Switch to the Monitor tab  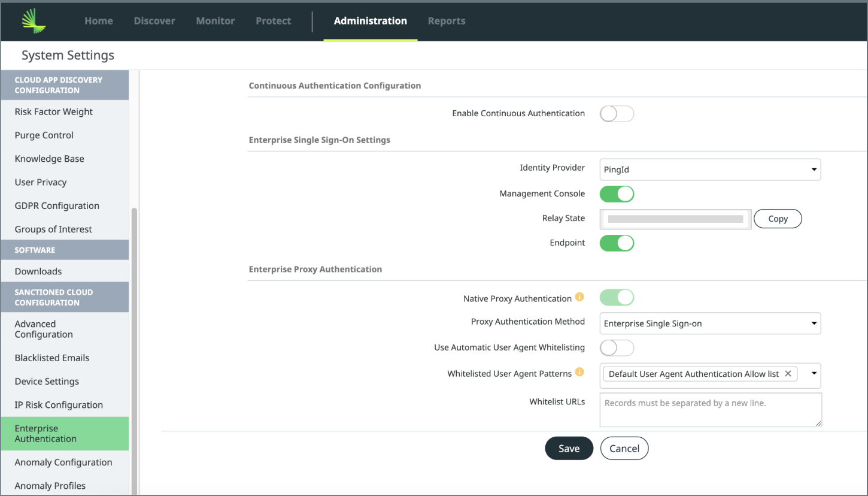[x=216, y=21]
